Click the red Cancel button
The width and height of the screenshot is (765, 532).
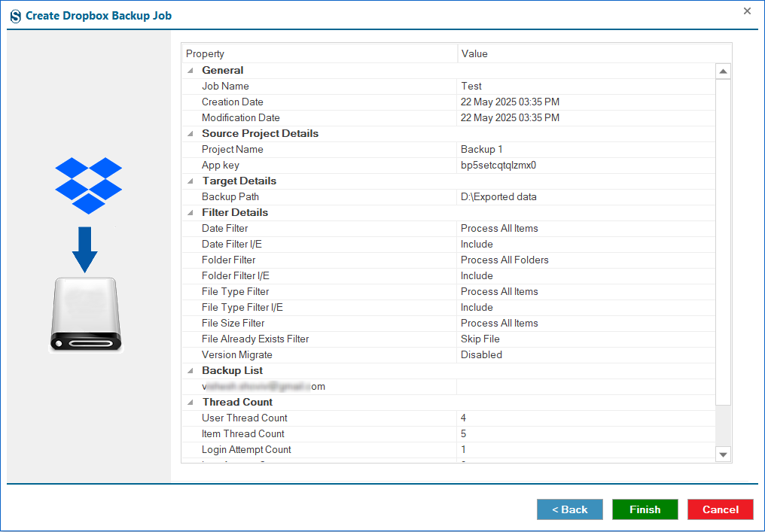tap(720, 509)
